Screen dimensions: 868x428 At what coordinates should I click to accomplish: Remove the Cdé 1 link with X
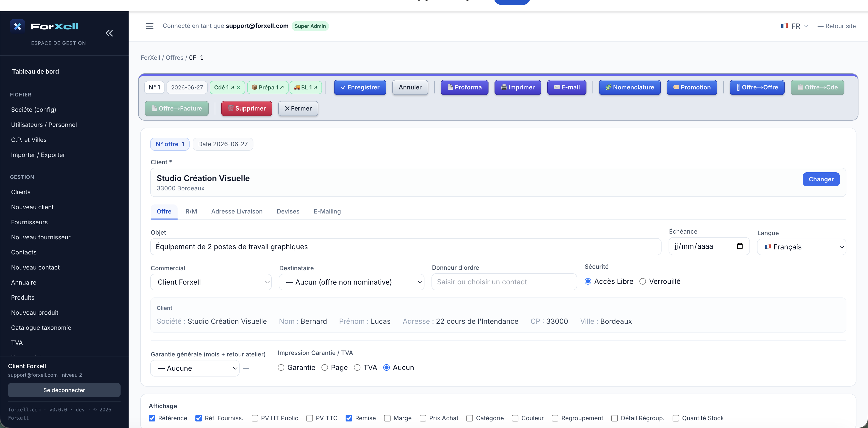point(239,88)
